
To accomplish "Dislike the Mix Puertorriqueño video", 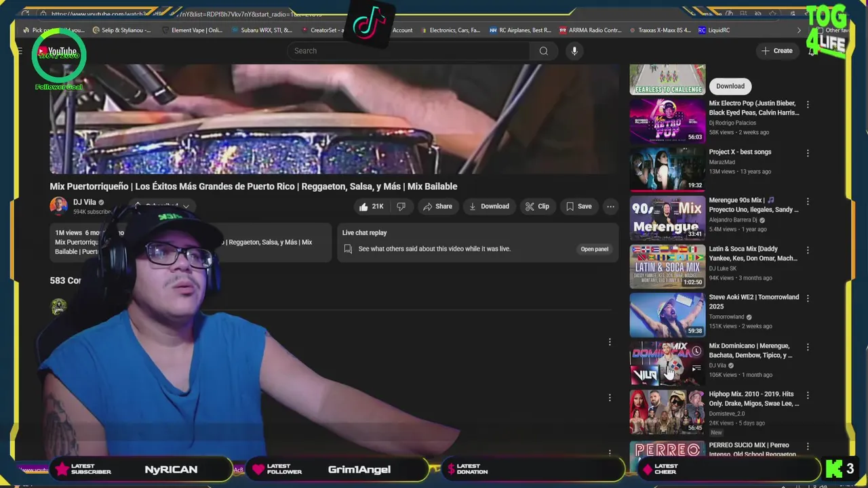I will pos(401,207).
